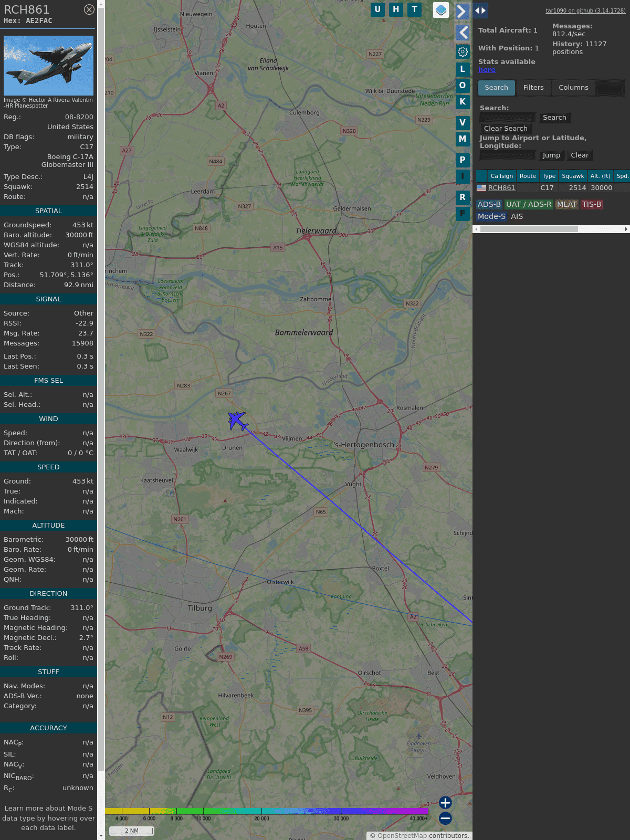The width and height of the screenshot is (630, 840).
Task: Sort table by Route column
Action: pyautogui.click(x=528, y=176)
